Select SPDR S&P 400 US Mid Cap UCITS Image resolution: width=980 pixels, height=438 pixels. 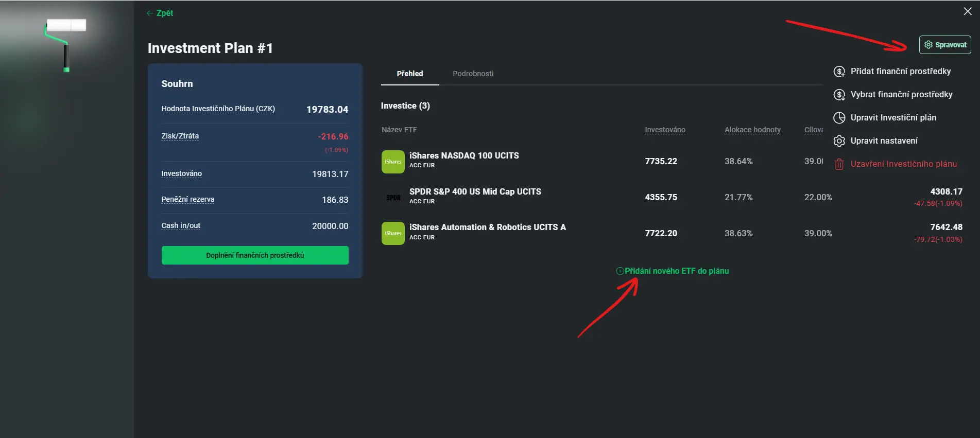475,191
